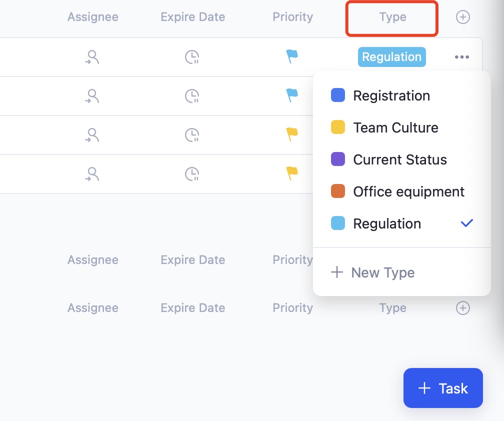Open the ellipsis menu next to Regulation tag
The image size is (504, 421).
[x=461, y=56]
